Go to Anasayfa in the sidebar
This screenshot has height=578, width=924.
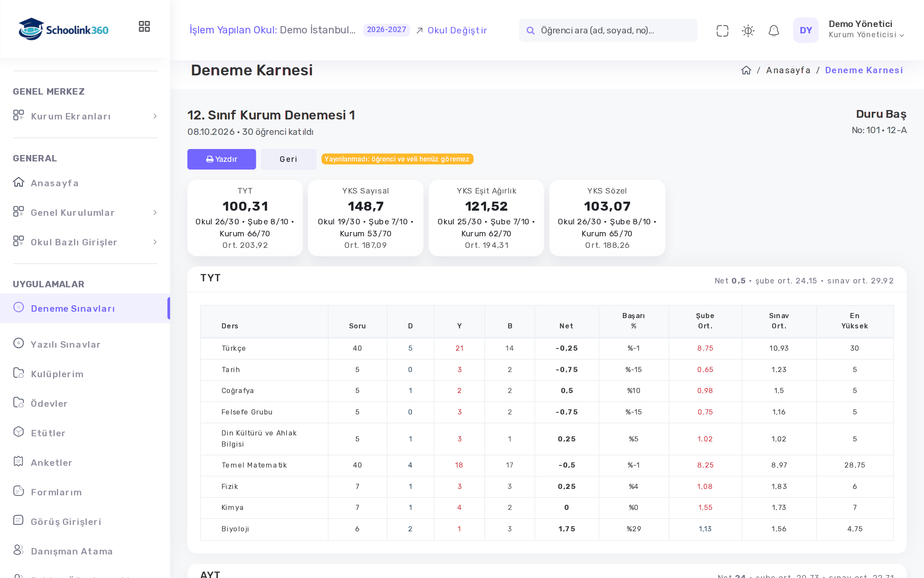point(85,183)
